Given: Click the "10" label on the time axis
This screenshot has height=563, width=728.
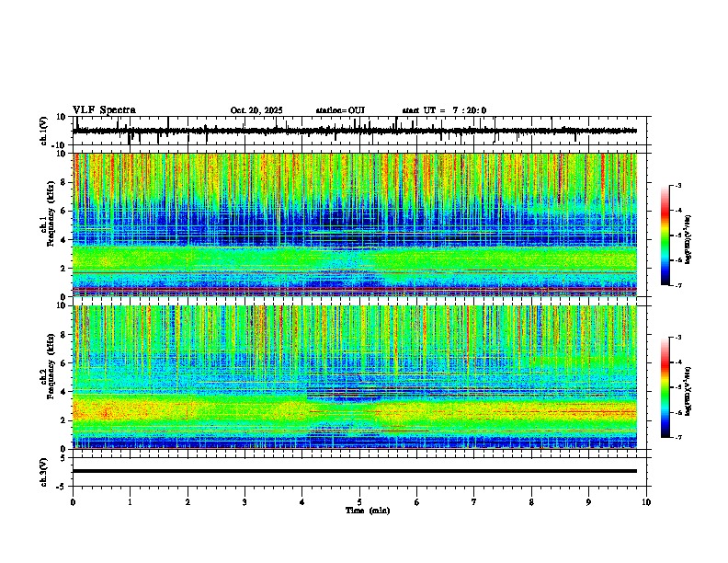Looking at the screenshot, I should (x=646, y=502).
